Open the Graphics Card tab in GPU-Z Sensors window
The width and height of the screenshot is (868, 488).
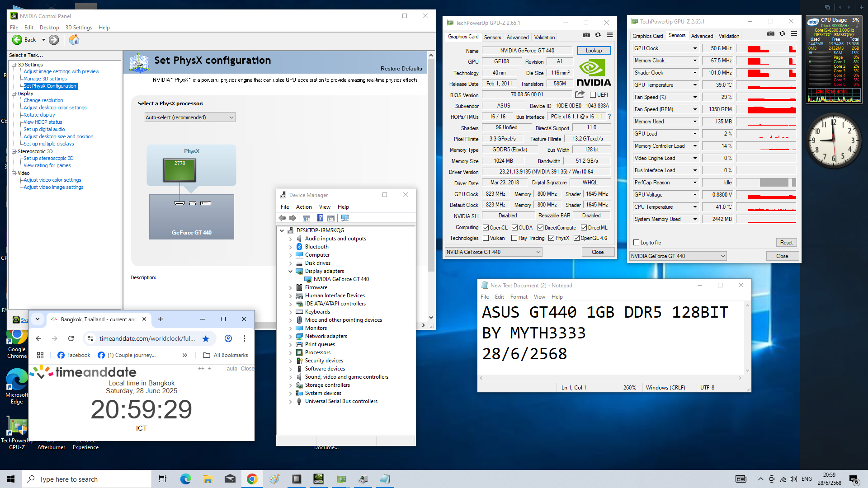click(x=647, y=36)
